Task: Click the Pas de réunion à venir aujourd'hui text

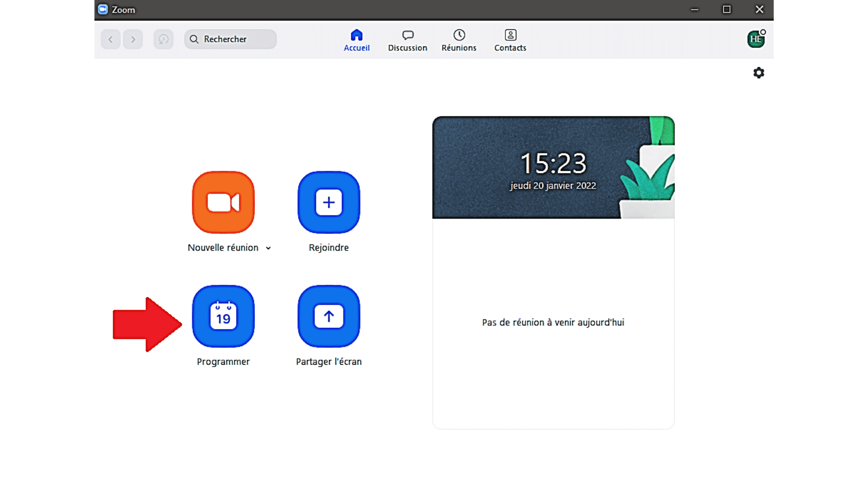Action: 553,322
